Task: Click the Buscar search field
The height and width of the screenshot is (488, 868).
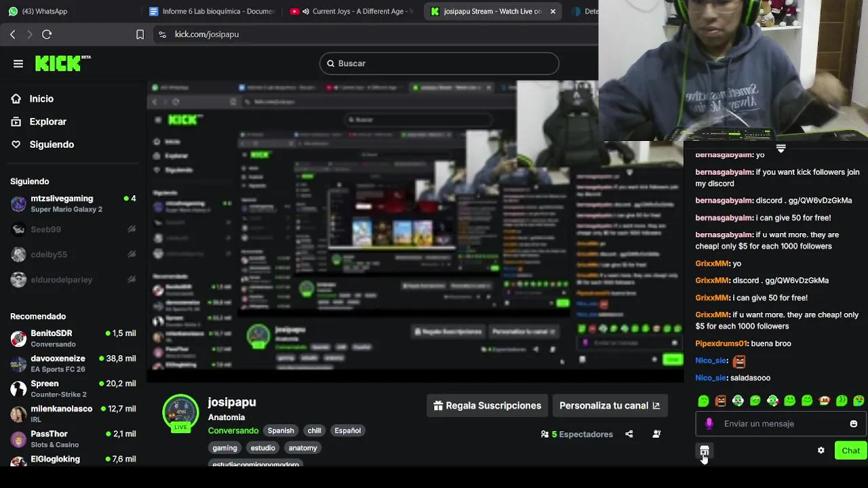Action: click(x=439, y=63)
